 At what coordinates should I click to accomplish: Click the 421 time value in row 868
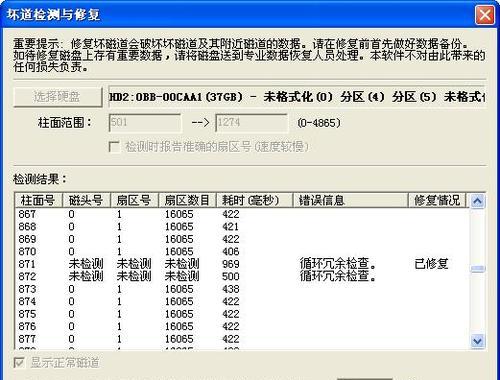click(231, 227)
